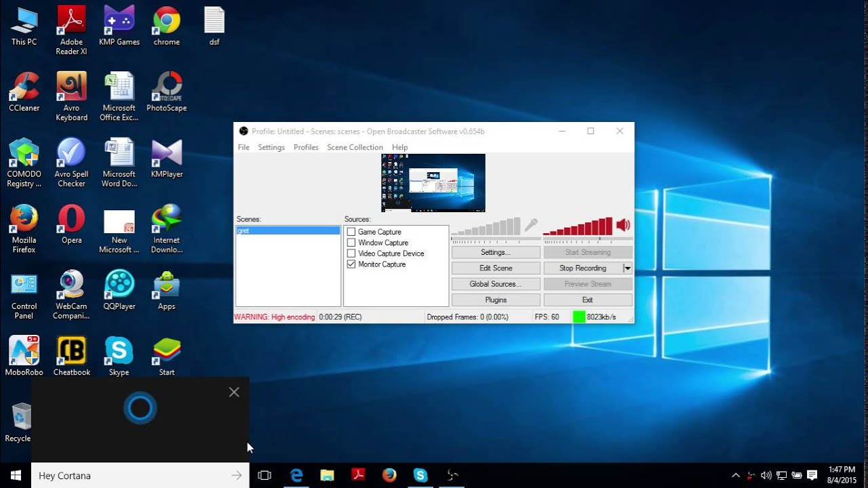Open Mozilla Firefox desktop shortcut

[x=24, y=228]
